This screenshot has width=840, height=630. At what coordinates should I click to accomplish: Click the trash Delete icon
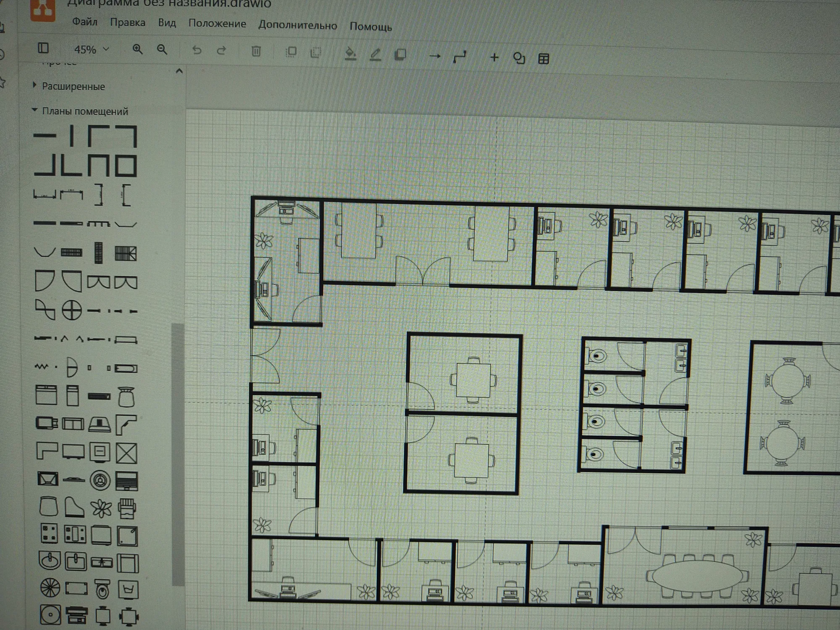point(256,51)
